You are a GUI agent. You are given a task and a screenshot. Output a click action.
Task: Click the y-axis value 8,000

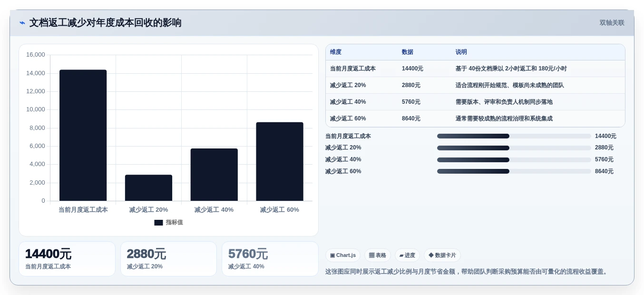point(37,128)
